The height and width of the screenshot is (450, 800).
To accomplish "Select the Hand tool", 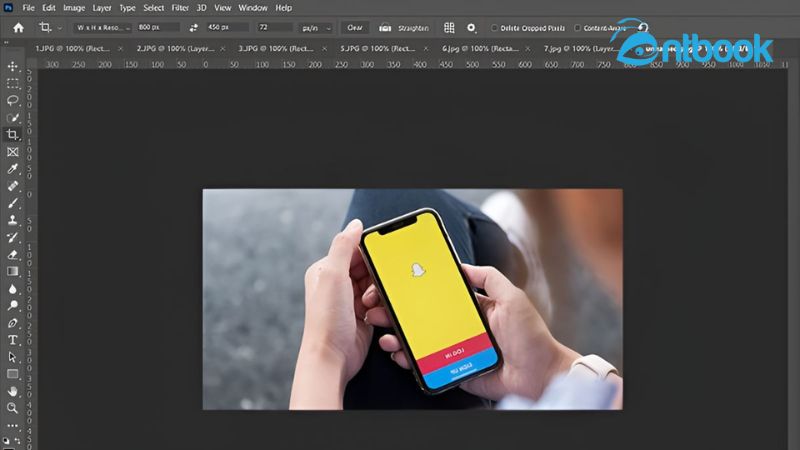I will click(x=12, y=391).
